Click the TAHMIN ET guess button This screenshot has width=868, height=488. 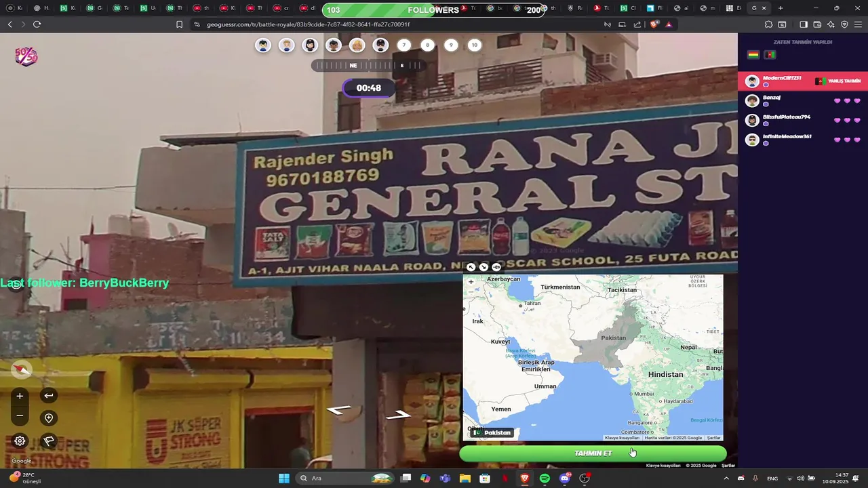click(593, 453)
